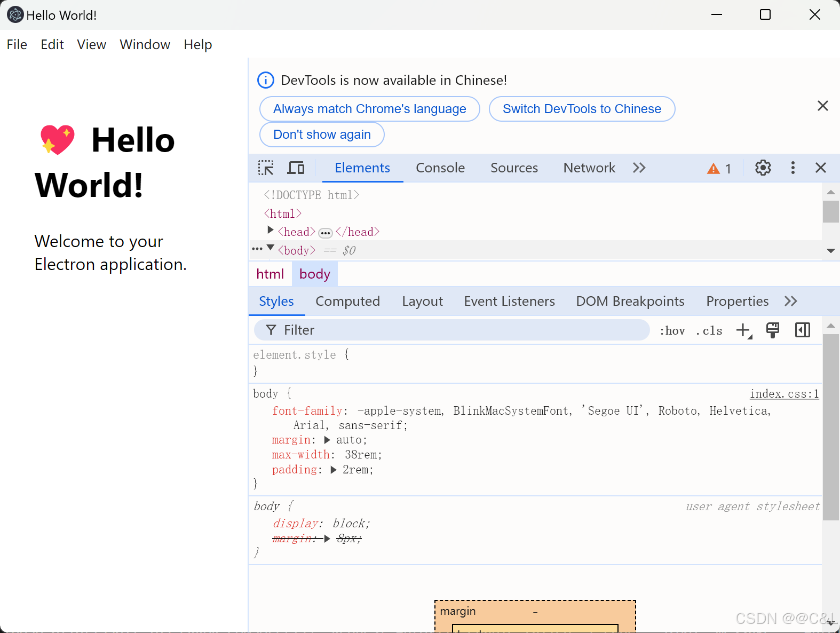Select the html breadcrumb item
The height and width of the screenshot is (633, 840).
pyautogui.click(x=270, y=274)
